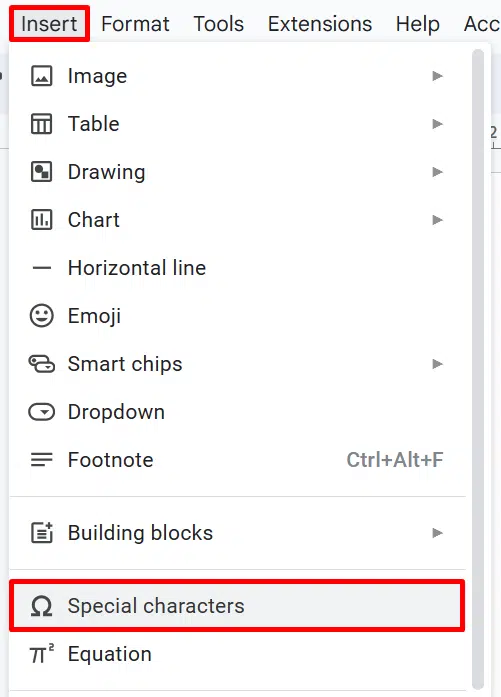Click the Chart bar graph icon

(x=41, y=220)
